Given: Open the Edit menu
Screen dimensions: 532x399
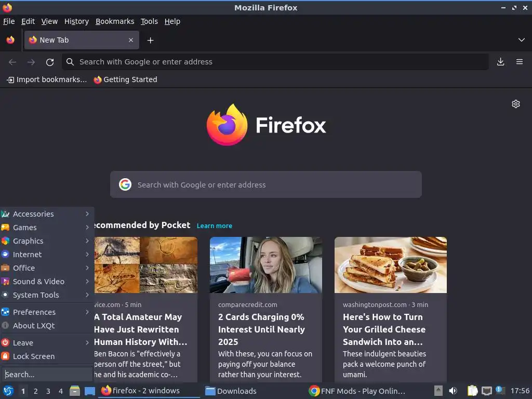Looking at the screenshot, I should pyautogui.click(x=28, y=21).
